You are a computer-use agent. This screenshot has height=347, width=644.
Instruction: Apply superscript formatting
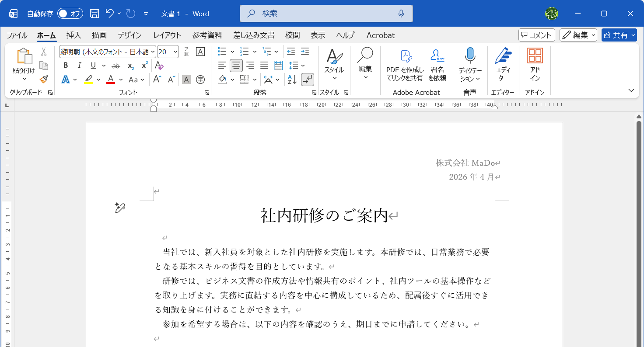[143, 66]
